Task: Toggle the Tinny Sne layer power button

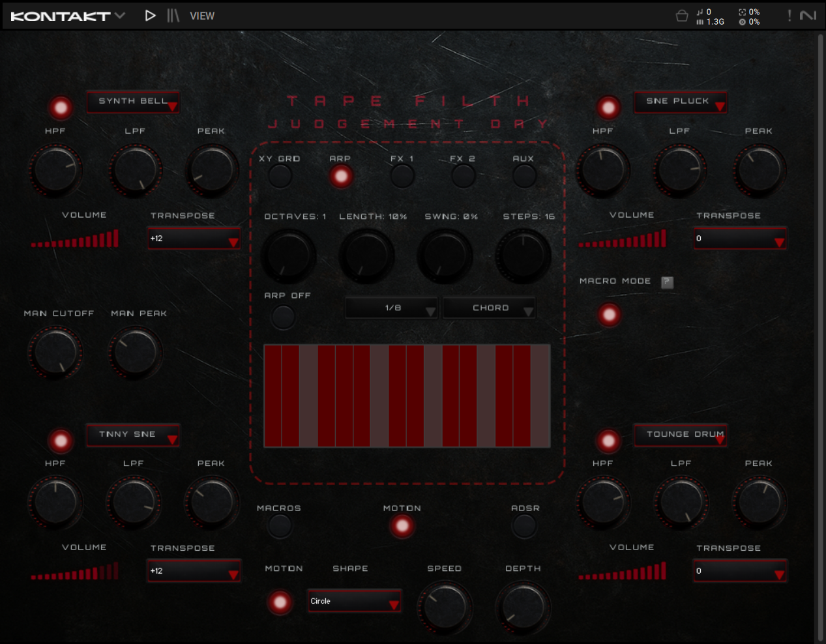Action: [x=61, y=441]
